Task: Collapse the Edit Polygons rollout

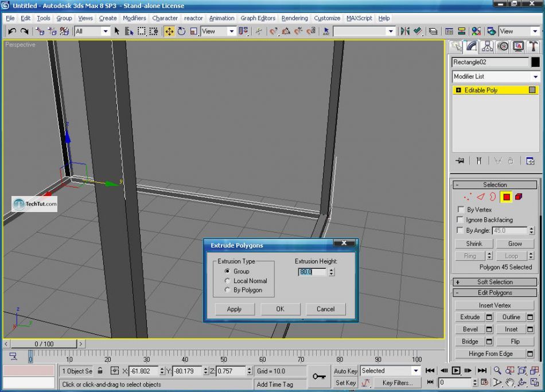Action: tap(495, 293)
